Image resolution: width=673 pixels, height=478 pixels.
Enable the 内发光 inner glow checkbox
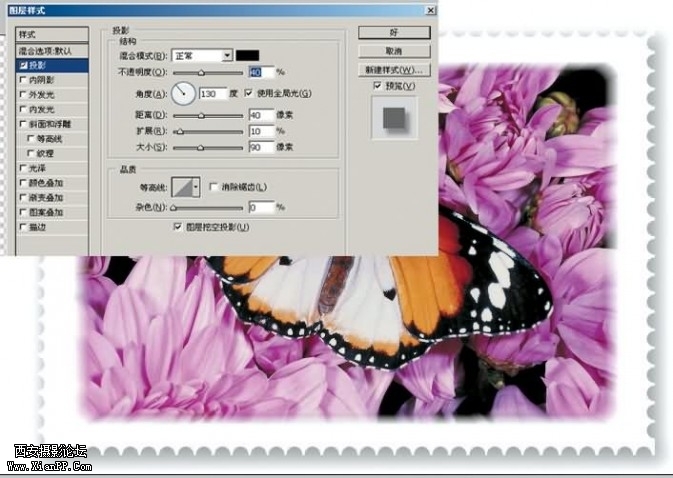(x=23, y=109)
